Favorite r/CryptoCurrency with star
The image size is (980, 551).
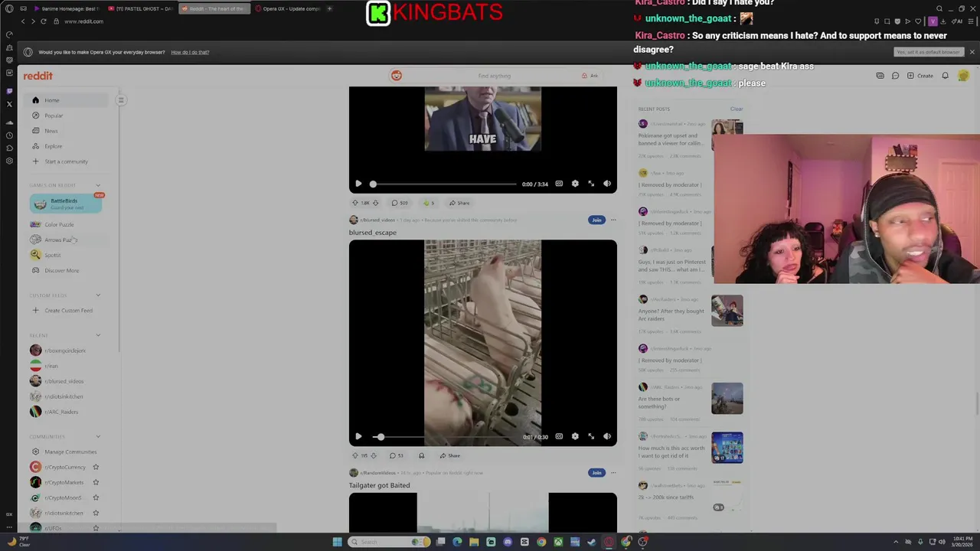coord(96,467)
